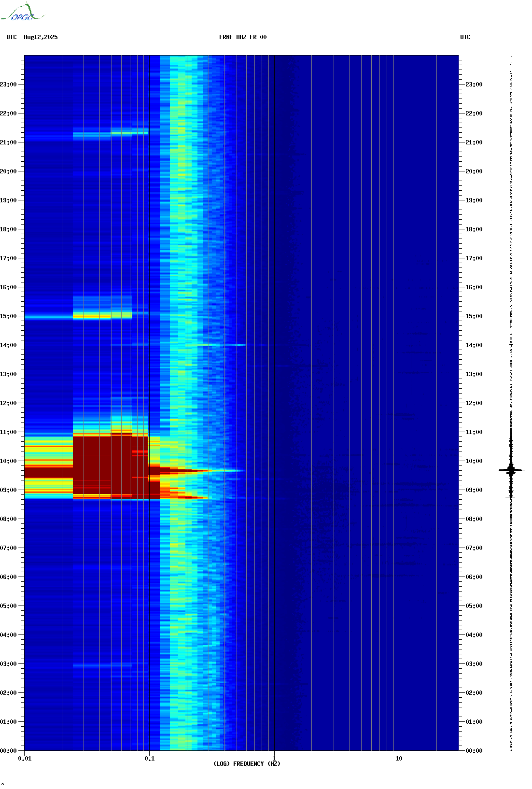Click the 10 Hz frequency tick label
The image size is (532, 789).
coord(399,759)
